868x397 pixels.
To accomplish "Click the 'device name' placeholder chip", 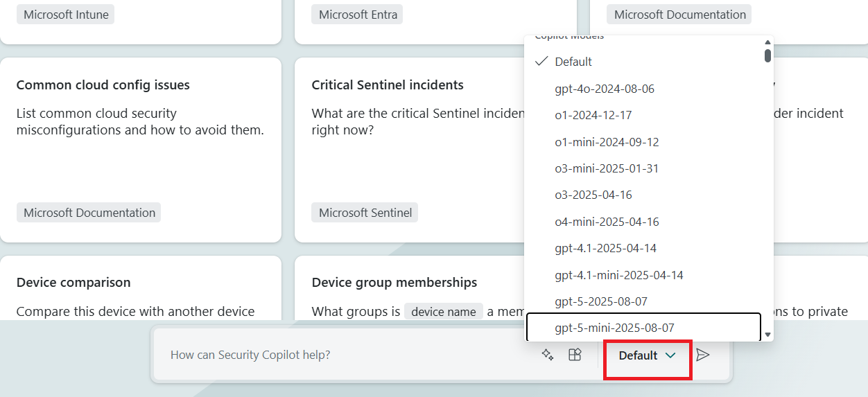I will pos(444,312).
